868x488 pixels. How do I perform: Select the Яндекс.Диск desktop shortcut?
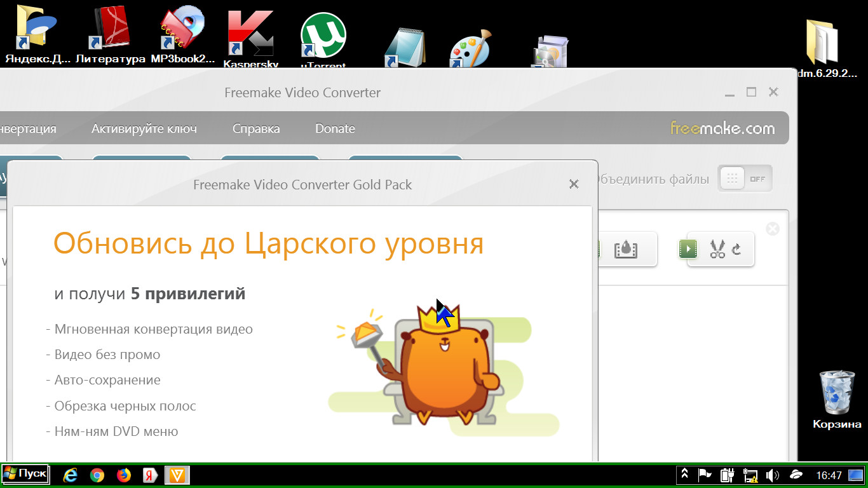tap(37, 36)
